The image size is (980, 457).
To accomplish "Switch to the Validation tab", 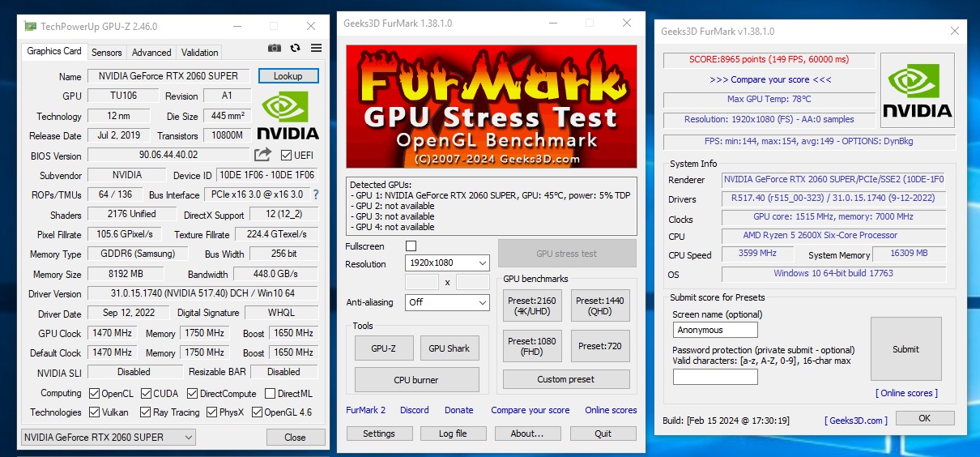I will (x=199, y=53).
